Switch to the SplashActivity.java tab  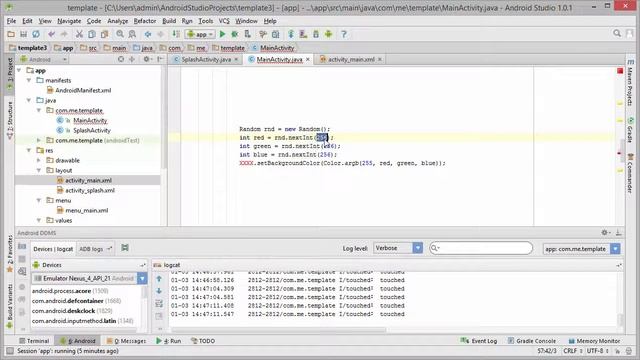tap(206, 60)
